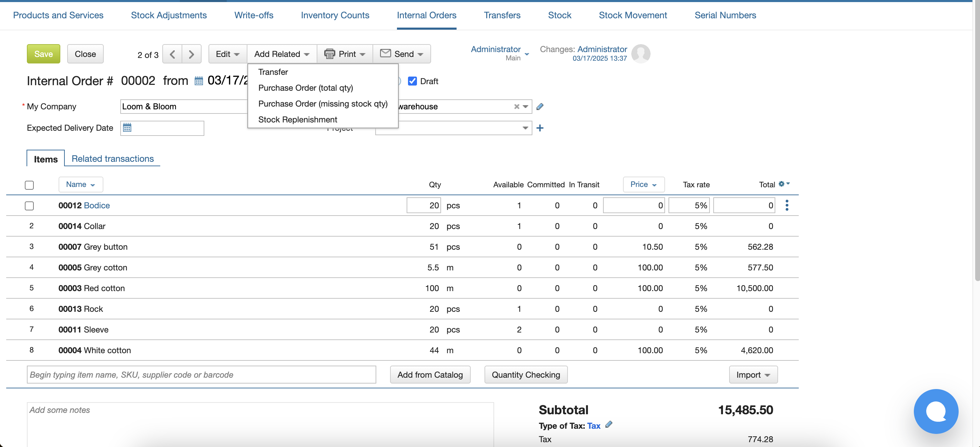
Task: Click the Bodice tax rate field
Action: (x=689, y=206)
